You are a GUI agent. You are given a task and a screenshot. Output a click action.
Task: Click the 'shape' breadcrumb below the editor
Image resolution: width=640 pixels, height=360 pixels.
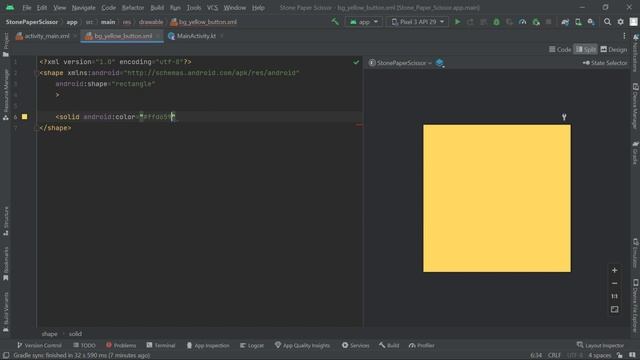(x=49, y=334)
